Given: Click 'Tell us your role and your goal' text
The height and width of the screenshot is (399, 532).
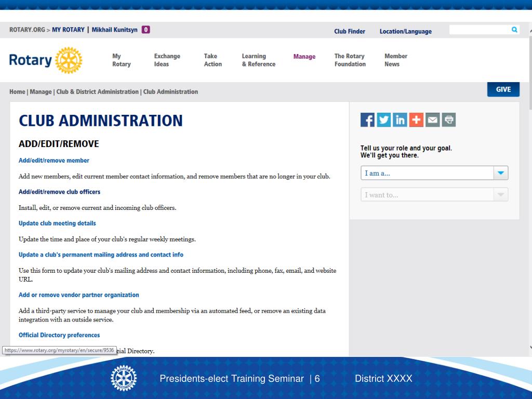Looking at the screenshot, I should tap(406, 152).
